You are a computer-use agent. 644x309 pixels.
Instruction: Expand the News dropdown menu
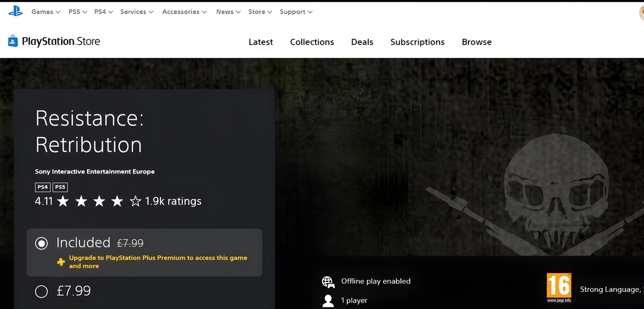pos(229,12)
